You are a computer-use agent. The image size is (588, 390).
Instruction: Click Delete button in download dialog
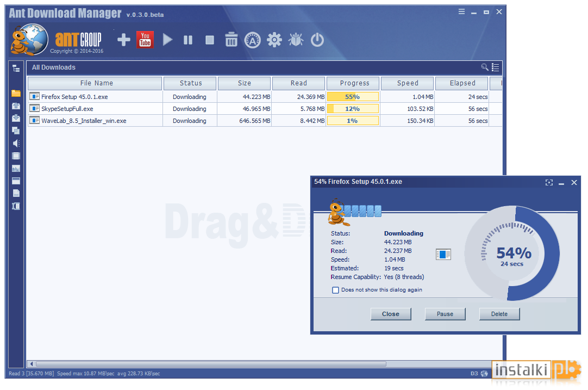[499, 314]
